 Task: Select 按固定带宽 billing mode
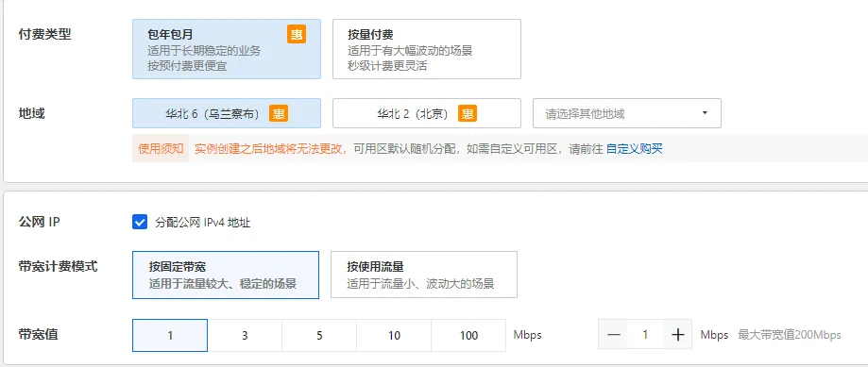coord(226,275)
